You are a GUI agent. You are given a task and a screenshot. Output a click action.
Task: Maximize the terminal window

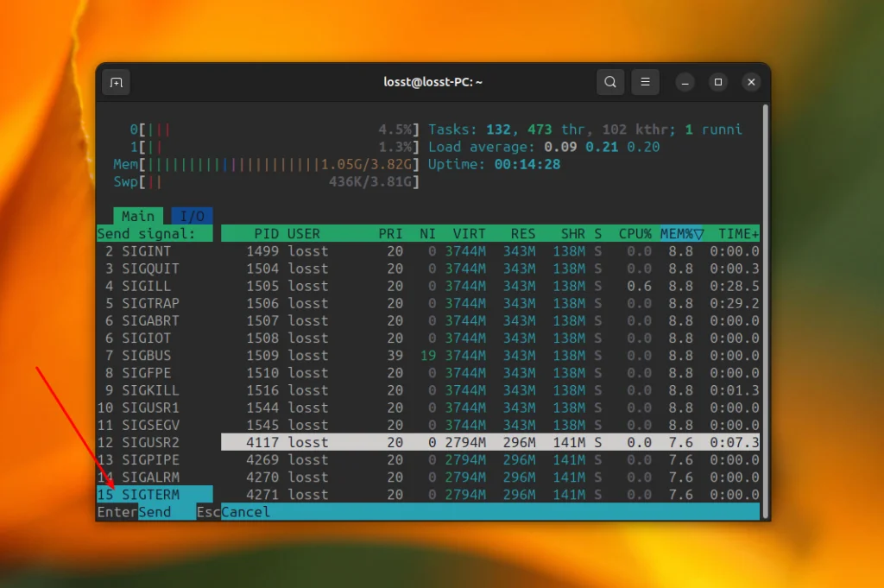(717, 82)
